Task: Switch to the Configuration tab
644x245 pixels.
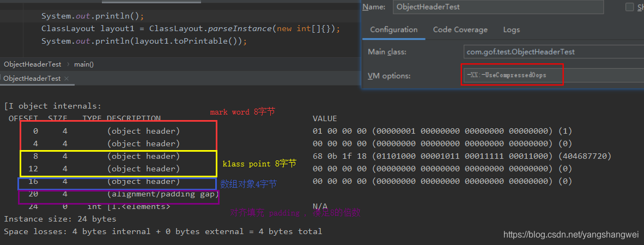Action: (393, 30)
